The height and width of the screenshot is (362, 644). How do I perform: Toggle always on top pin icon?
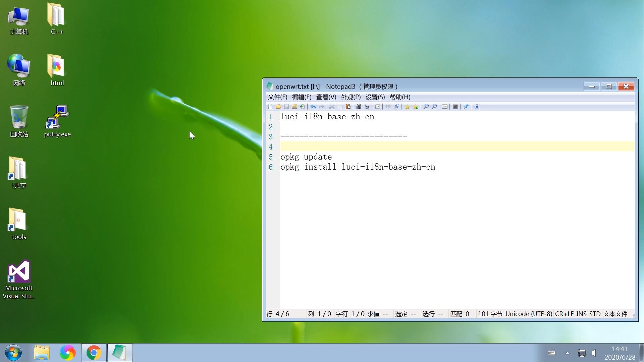466,107
